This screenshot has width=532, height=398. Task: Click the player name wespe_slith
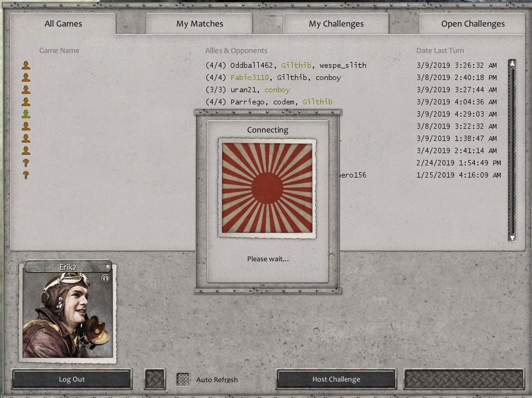click(343, 65)
